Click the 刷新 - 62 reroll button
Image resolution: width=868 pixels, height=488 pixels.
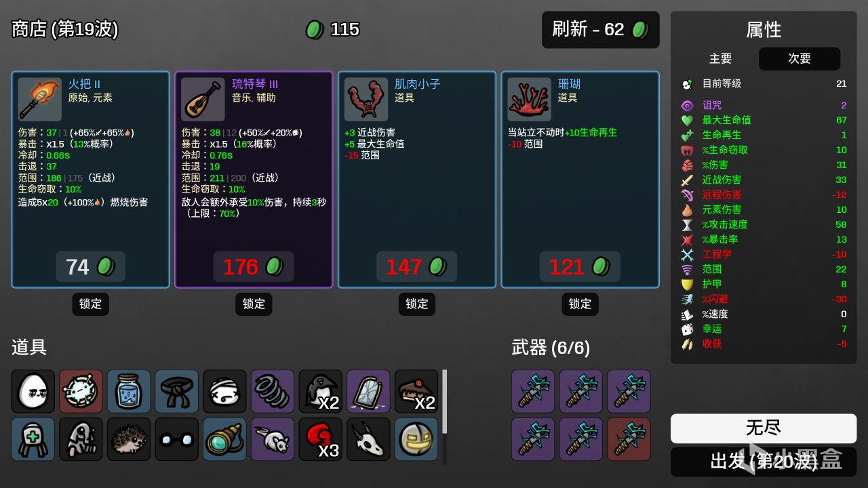[600, 30]
